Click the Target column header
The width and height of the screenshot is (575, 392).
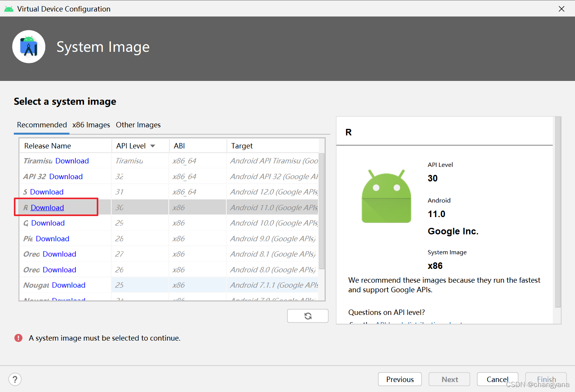pyautogui.click(x=273, y=146)
